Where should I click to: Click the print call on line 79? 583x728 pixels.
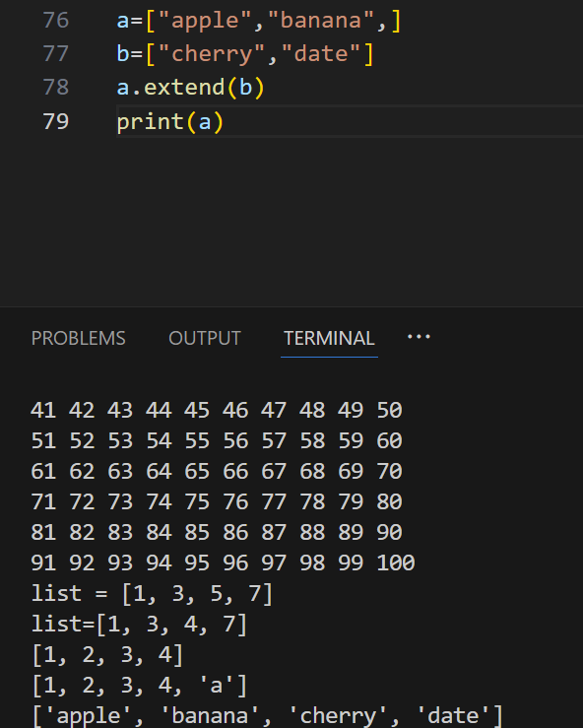(x=151, y=122)
